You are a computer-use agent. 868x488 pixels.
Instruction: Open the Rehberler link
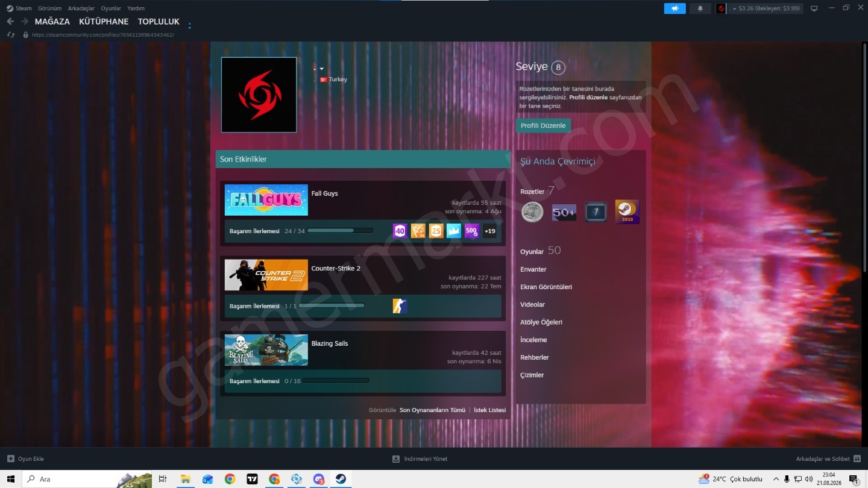(535, 357)
